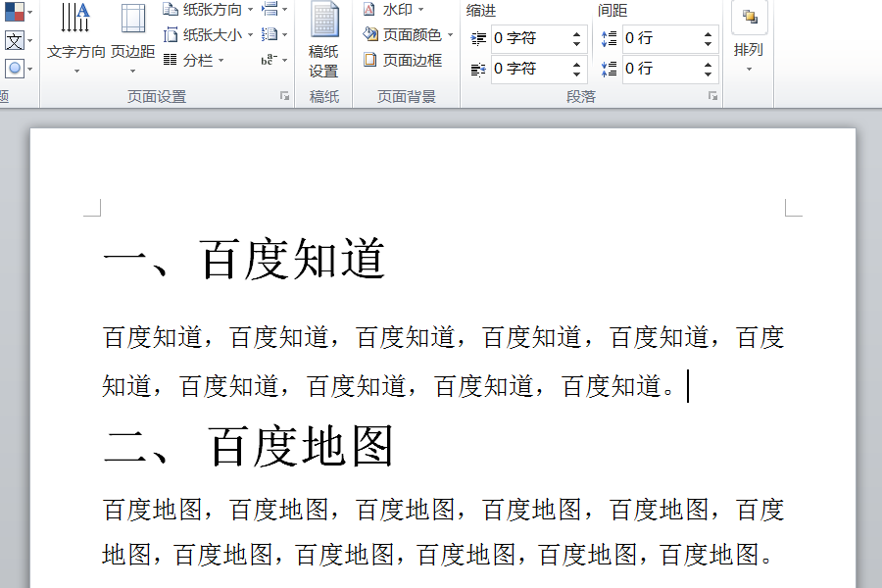This screenshot has width=882, height=588.
Task: Decrease the spacing before value
Action: 708,44
